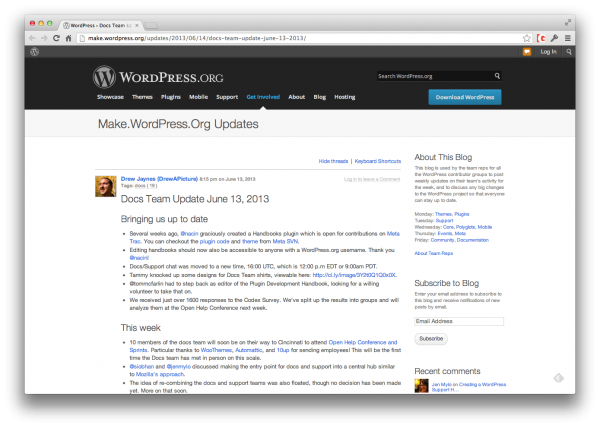Open the Automattic link
Screen dimensions: 600x428
click(249, 350)
